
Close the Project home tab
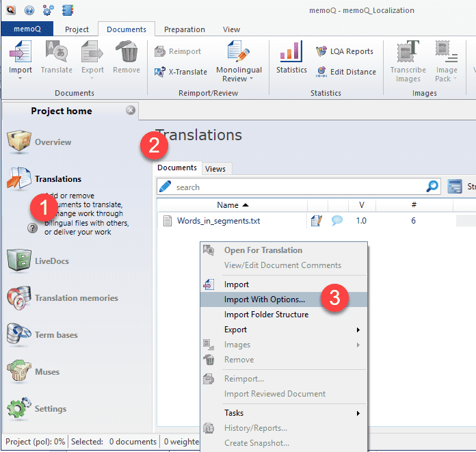point(131,110)
